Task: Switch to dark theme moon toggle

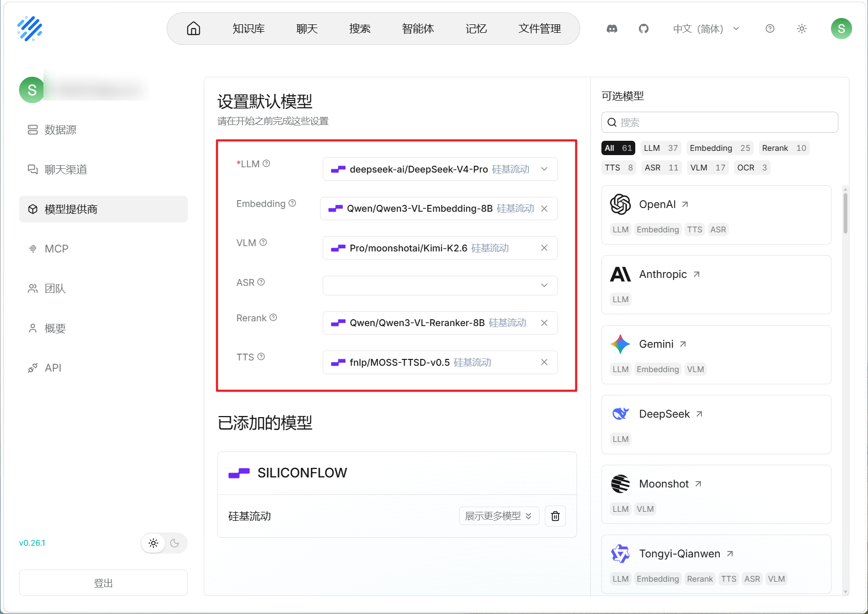Action: coord(175,543)
